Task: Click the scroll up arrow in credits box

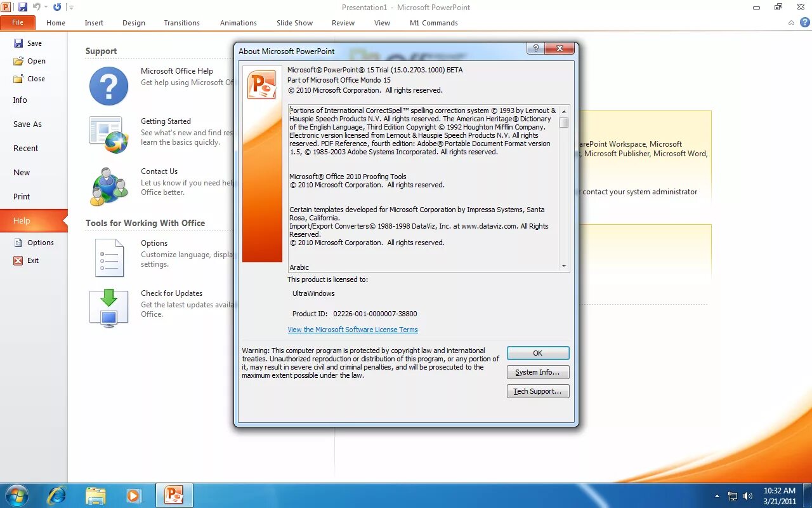Action: click(564, 111)
